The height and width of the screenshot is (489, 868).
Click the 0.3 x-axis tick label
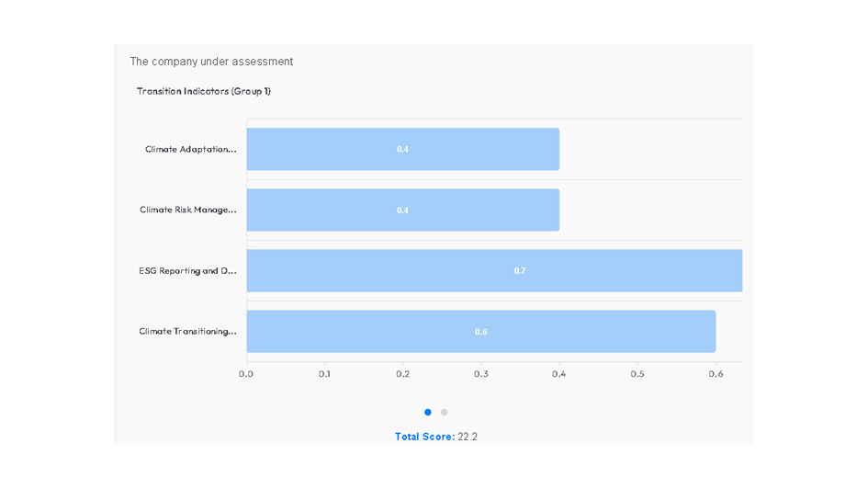coord(481,374)
